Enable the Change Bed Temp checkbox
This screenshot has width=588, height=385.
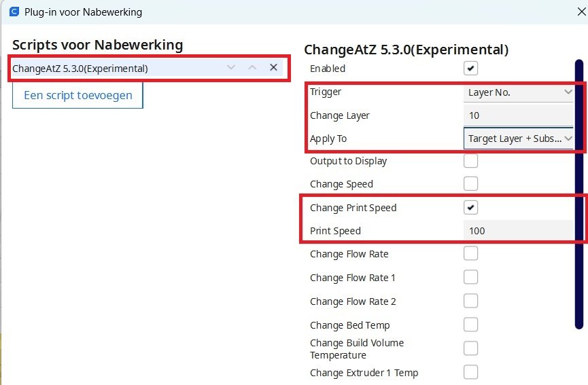tap(470, 325)
